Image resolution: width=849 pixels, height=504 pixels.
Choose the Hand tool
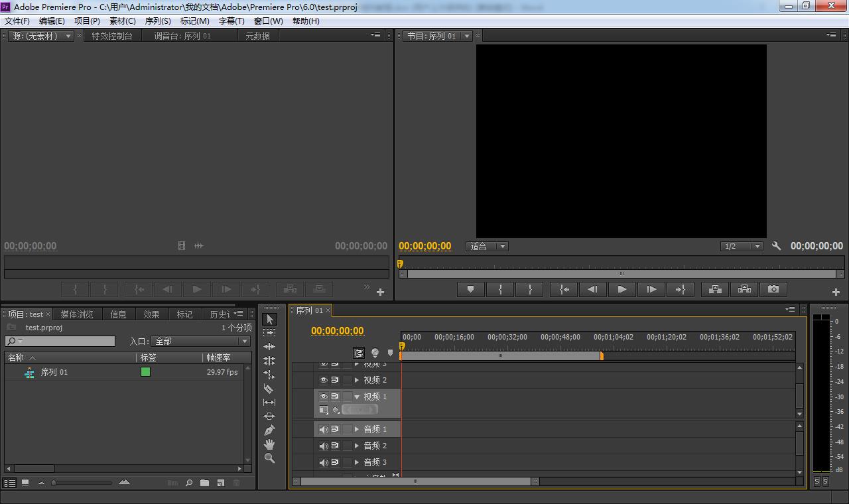(x=269, y=444)
